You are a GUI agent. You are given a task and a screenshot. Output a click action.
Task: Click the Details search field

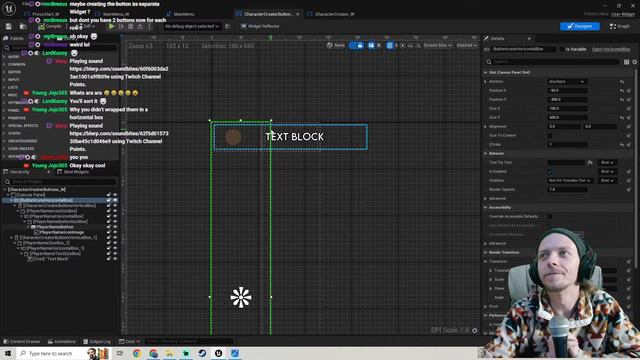(x=552, y=62)
